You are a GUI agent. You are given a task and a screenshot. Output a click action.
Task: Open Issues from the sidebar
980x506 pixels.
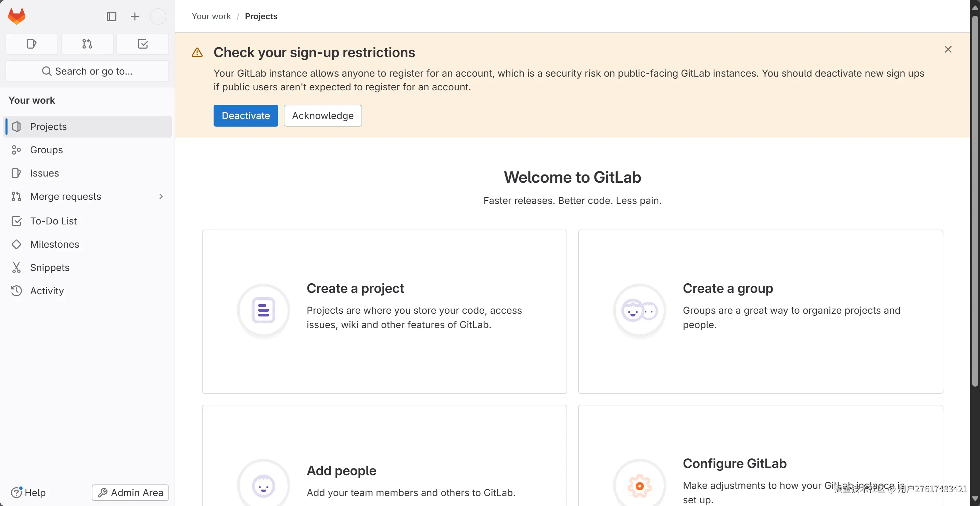click(44, 173)
